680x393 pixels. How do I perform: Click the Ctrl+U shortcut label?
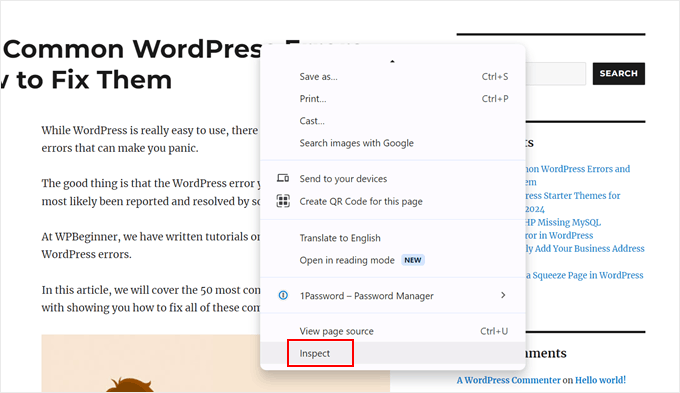pos(494,331)
